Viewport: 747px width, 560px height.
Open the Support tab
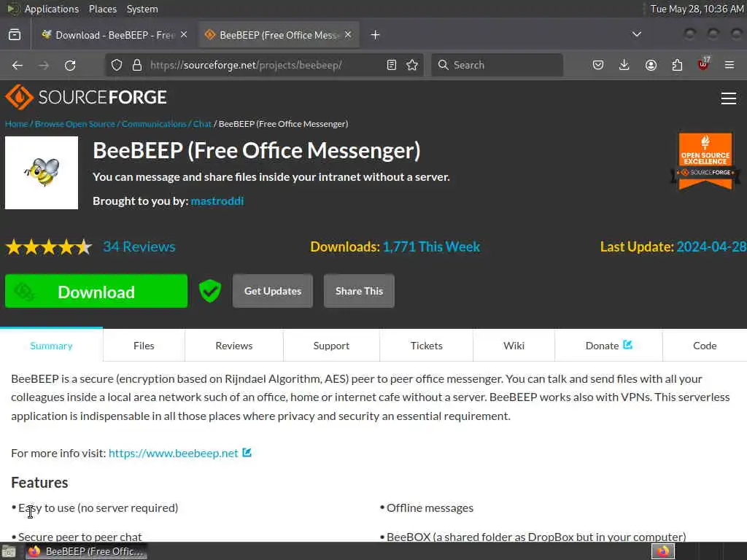(x=332, y=346)
